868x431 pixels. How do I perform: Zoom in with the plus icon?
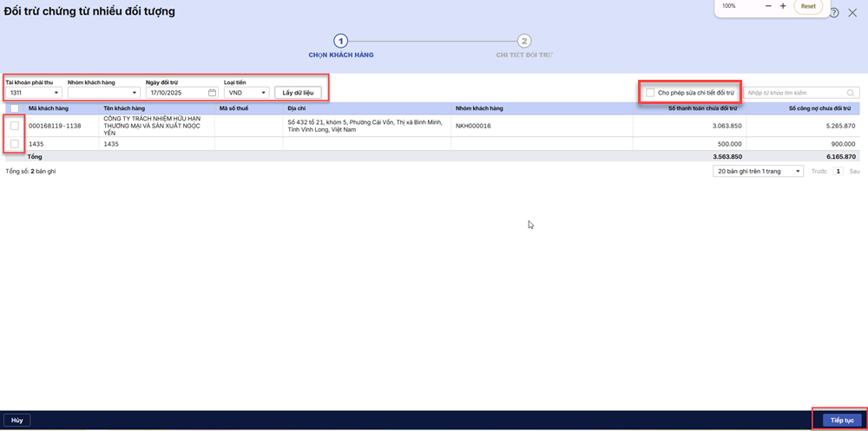[x=783, y=6]
